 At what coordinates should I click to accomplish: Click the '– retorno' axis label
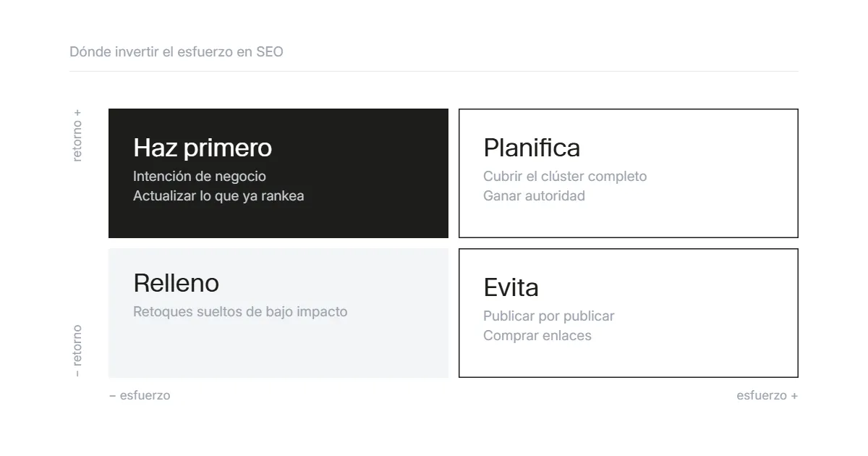pos(77,351)
